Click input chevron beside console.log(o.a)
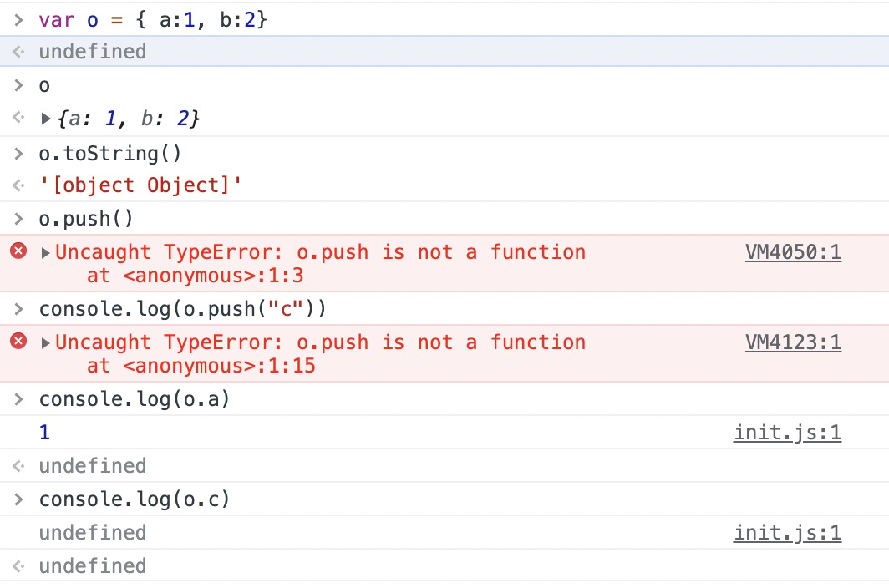Screen dimensions: 889x588 (x=18, y=399)
